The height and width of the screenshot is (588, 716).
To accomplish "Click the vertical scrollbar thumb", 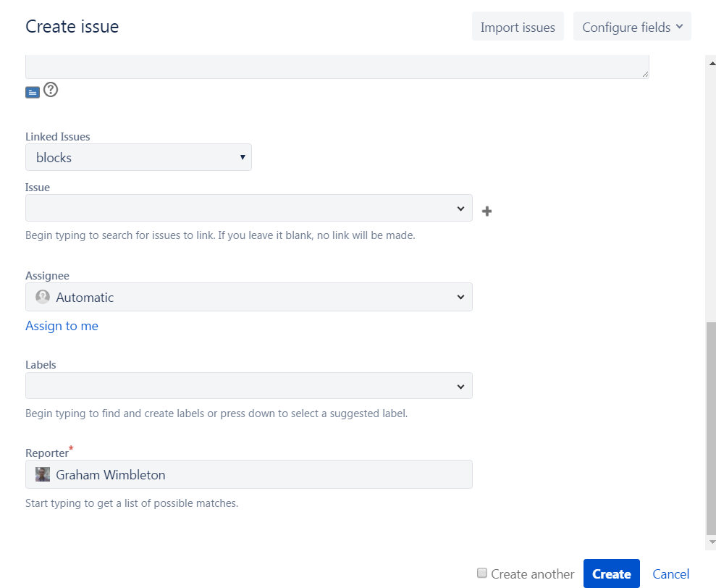I will click(x=710, y=427).
